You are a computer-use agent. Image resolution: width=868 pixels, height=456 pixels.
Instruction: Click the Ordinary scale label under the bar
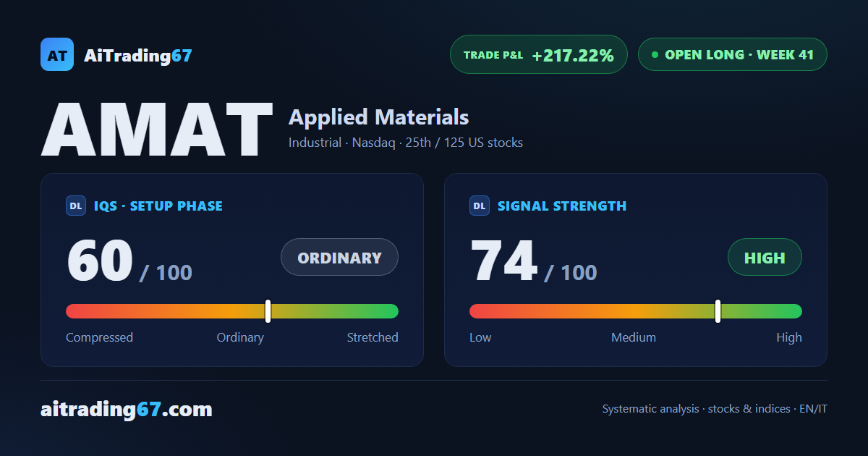click(240, 337)
